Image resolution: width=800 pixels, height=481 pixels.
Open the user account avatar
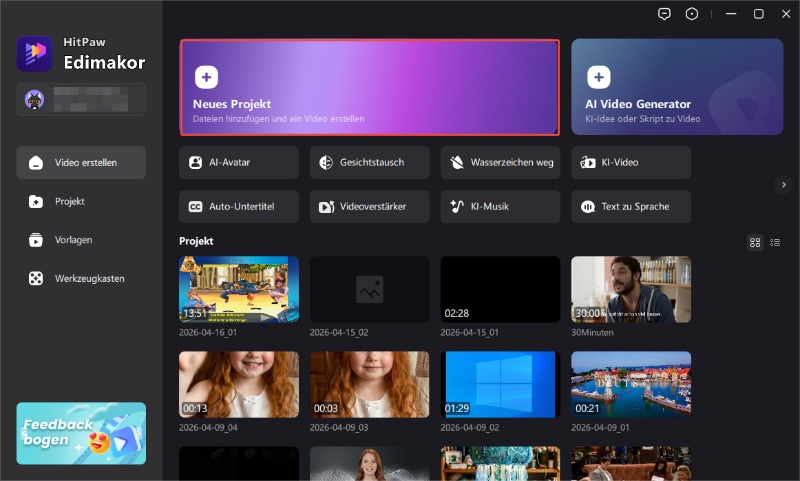34,99
